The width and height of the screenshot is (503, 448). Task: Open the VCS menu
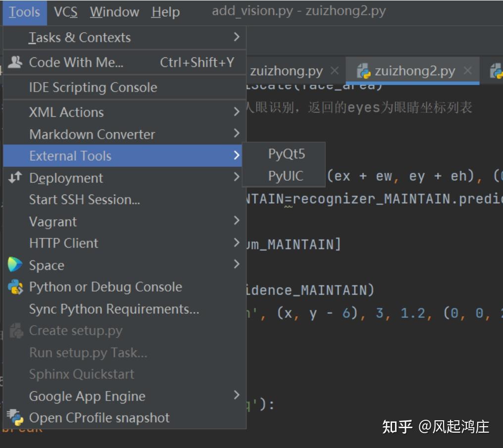click(66, 11)
